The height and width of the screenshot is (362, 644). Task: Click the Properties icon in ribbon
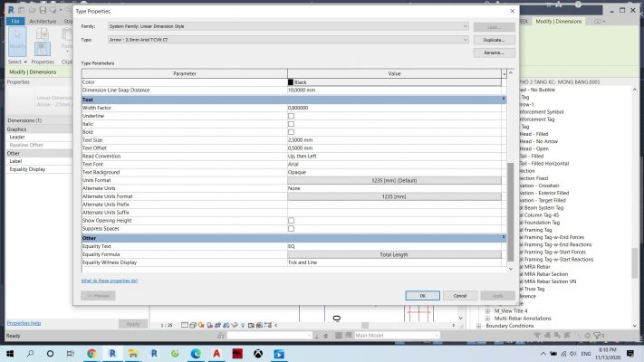43,47
